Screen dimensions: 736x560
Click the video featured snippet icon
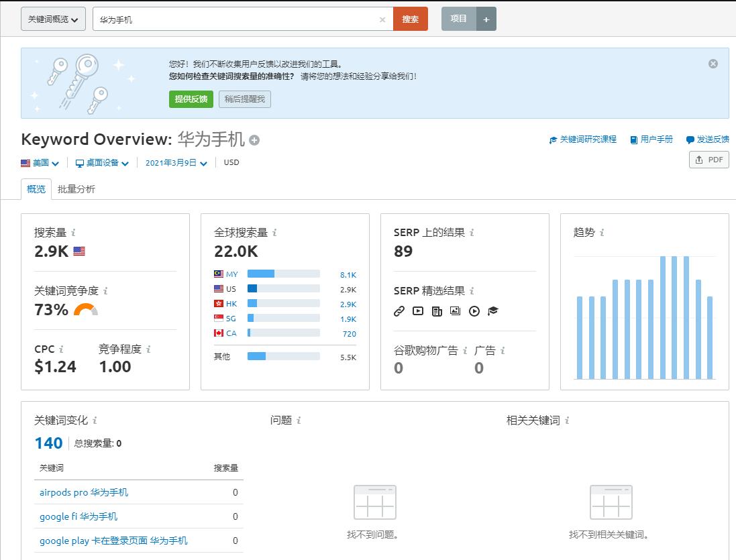(x=417, y=311)
